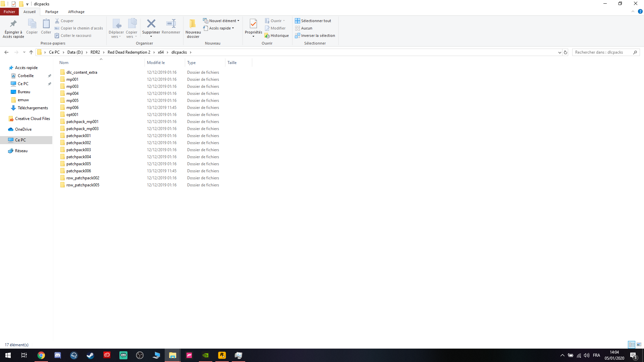Open Steam from taskbar

point(90,355)
